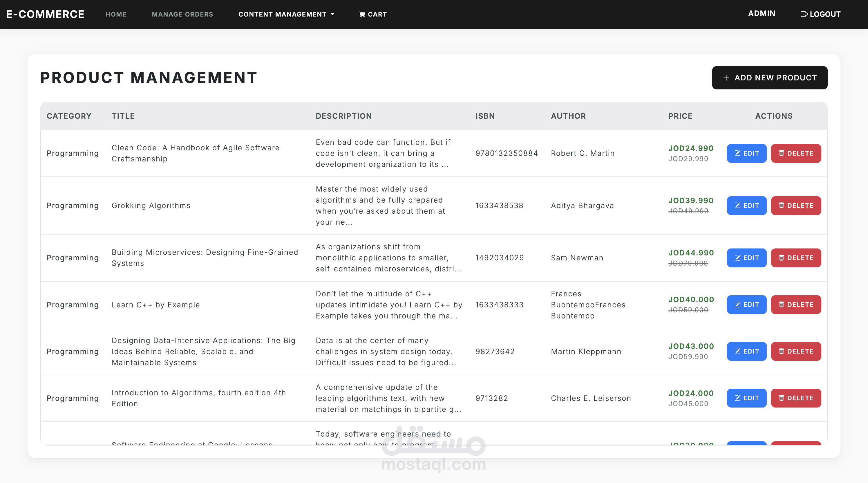Click description starting 'Master the most widely used'
868x483 pixels.
tap(380, 206)
